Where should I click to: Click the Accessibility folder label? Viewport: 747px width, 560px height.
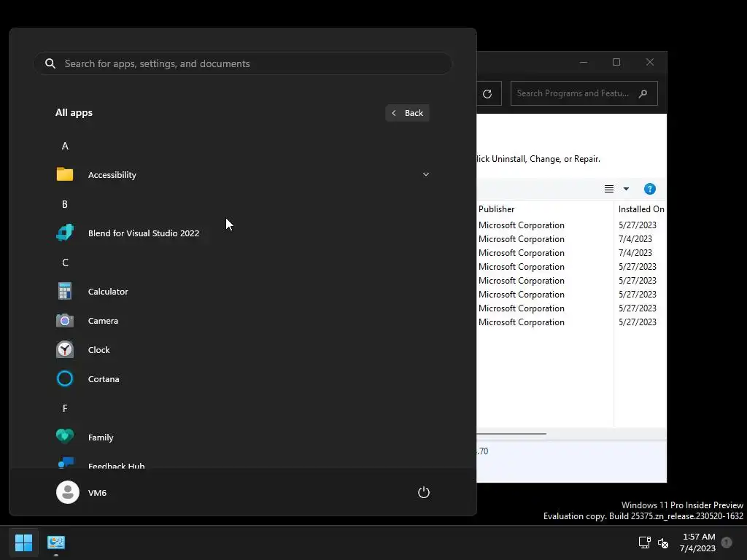(112, 175)
